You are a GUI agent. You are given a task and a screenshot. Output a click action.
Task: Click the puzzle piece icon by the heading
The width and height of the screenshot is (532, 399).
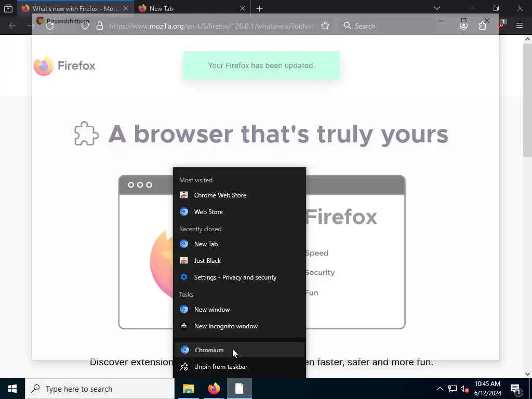pyautogui.click(x=86, y=134)
